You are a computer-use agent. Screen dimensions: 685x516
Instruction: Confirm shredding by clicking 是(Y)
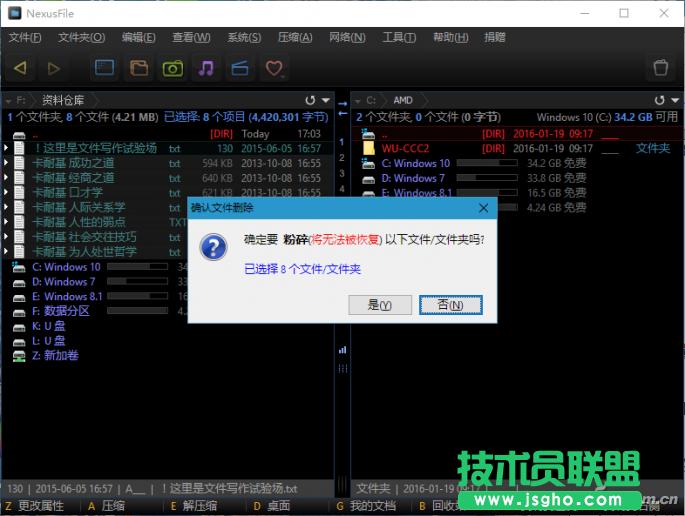tap(379, 304)
